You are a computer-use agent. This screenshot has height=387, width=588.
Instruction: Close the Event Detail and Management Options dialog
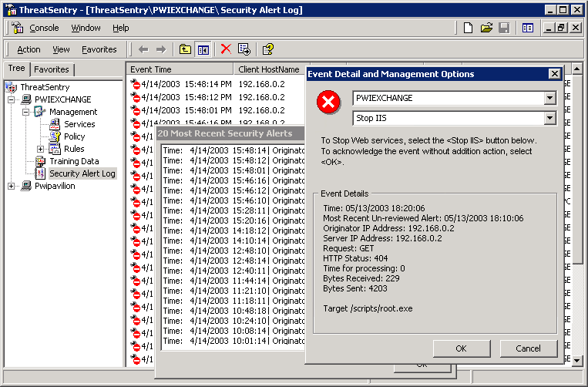click(x=554, y=74)
